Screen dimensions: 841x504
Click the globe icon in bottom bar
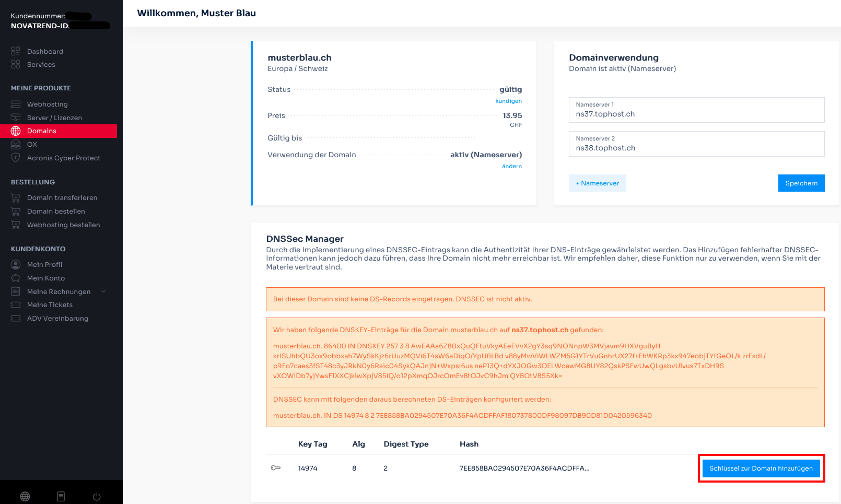click(x=25, y=496)
